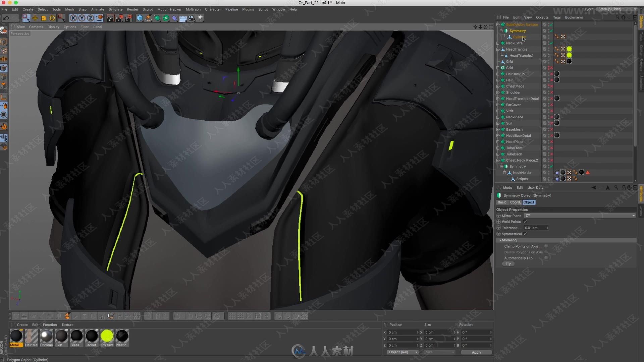Expand the HairBackup tree node
The width and height of the screenshot is (644, 362).
pyautogui.click(x=498, y=74)
